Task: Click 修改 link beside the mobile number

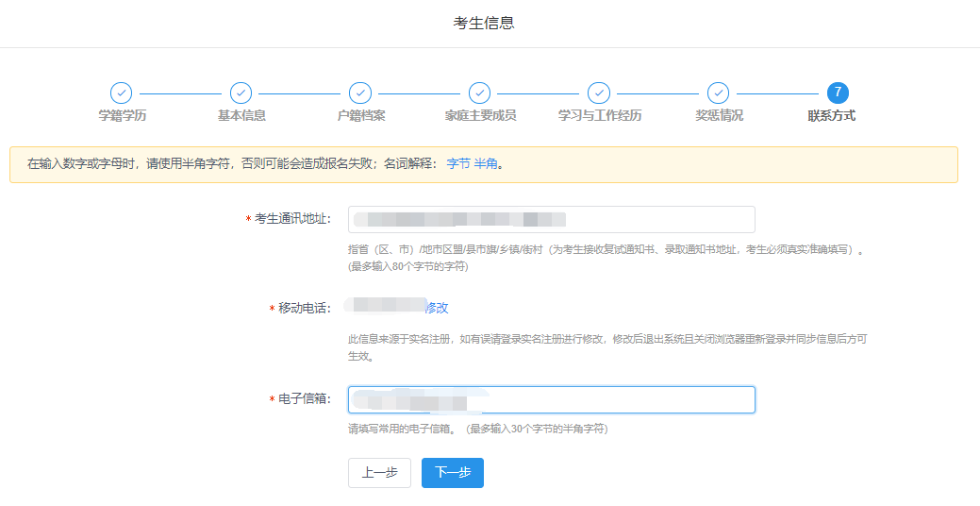Action: pos(436,308)
